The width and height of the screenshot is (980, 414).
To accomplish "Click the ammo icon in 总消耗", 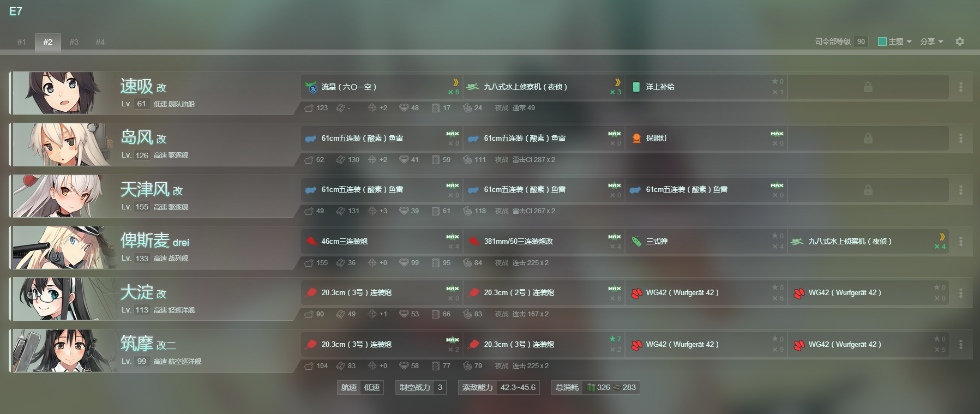I will click(x=617, y=387).
